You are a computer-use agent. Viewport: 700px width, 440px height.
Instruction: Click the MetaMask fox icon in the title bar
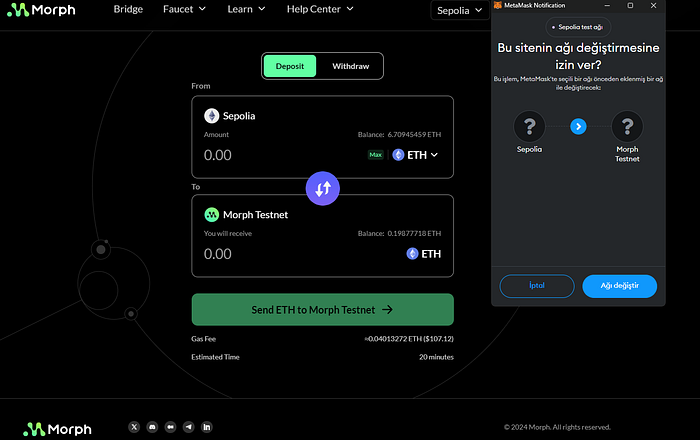point(498,5)
